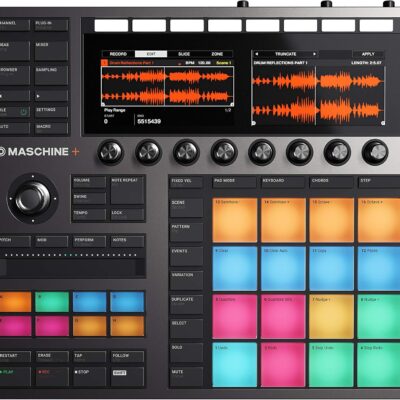400x400 pixels.
Task: Tap the green pad 4 Step Redo
Action: (x=379, y=365)
